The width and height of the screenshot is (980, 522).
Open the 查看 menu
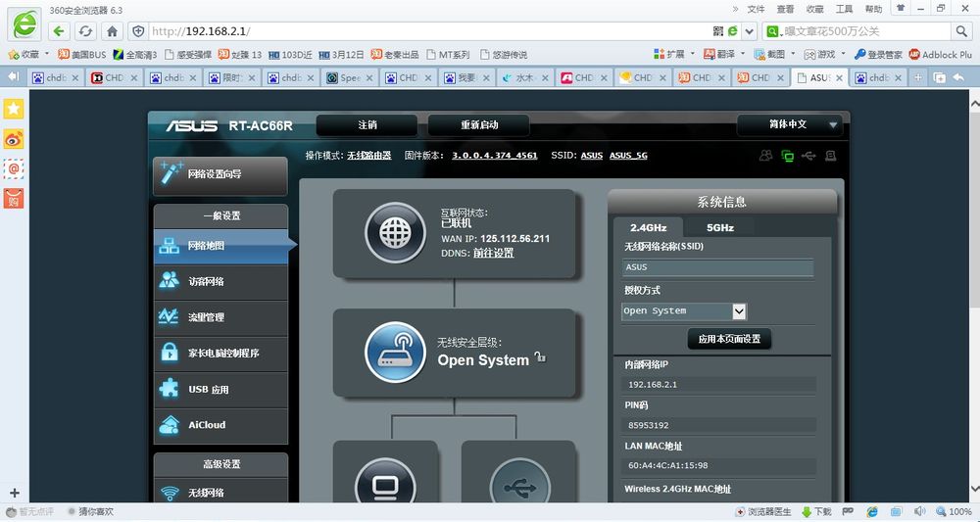tap(786, 9)
